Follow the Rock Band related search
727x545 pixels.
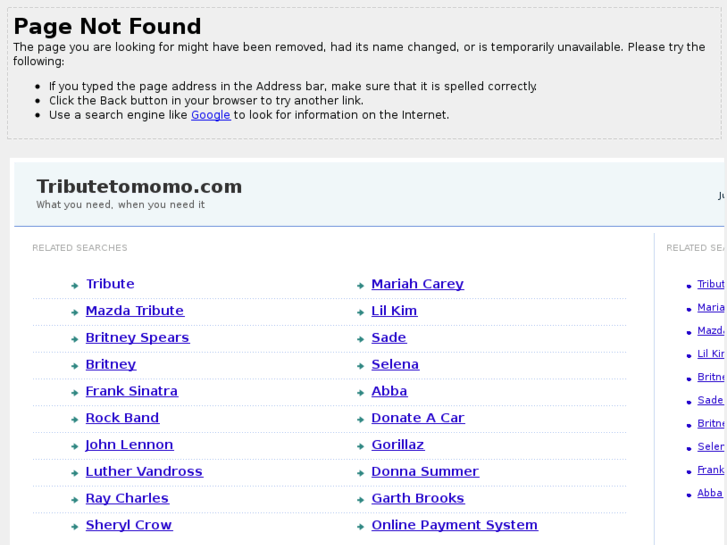tap(122, 418)
